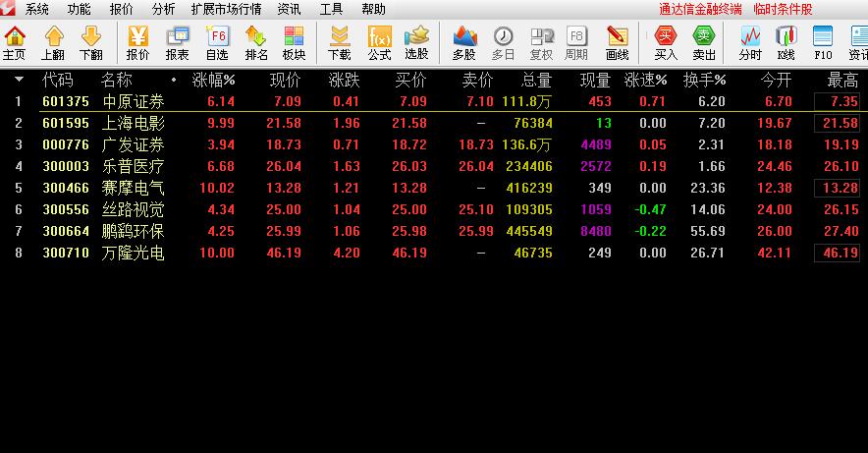Expand the column header dropdown triangle
868x453 pixels.
coord(19,80)
